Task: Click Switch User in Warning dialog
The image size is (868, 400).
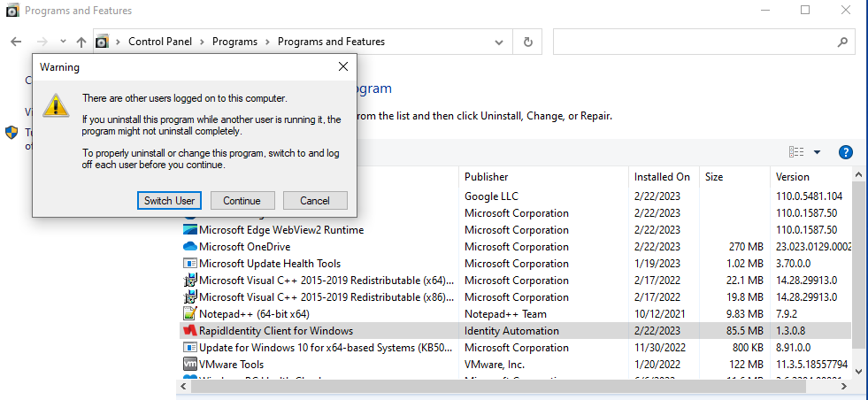Action: [x=169, y=201]
